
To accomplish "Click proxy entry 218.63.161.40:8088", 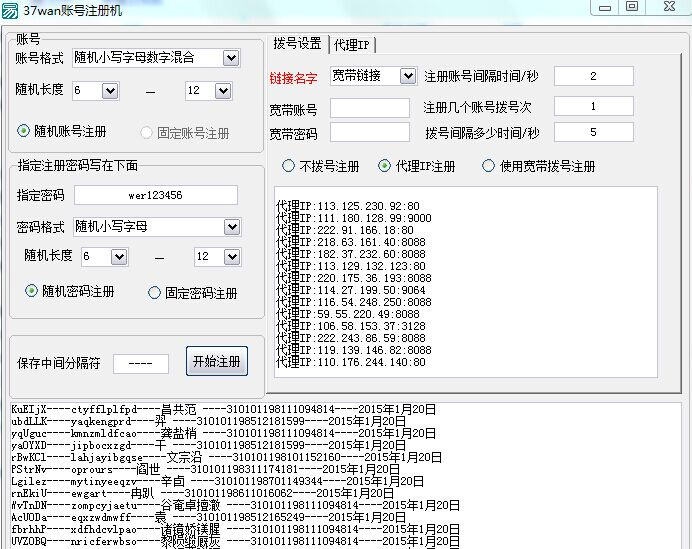I will pyautogui.click(x=351, y=242).
